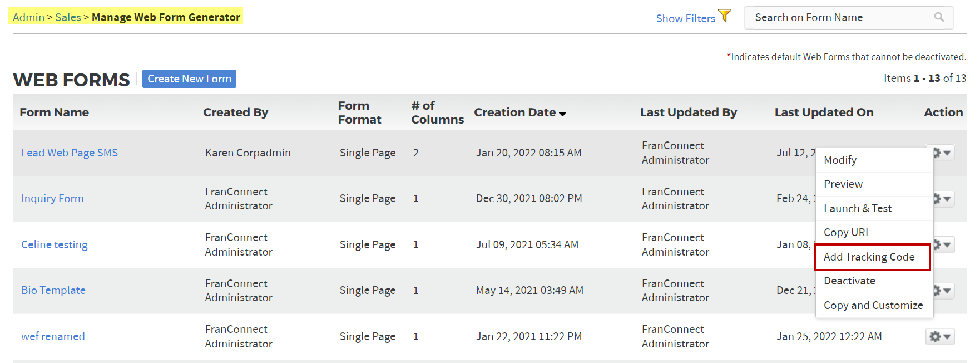Click the Form Name column header
The height and width of the screenshot is (363, 980).
pos(54,112)
